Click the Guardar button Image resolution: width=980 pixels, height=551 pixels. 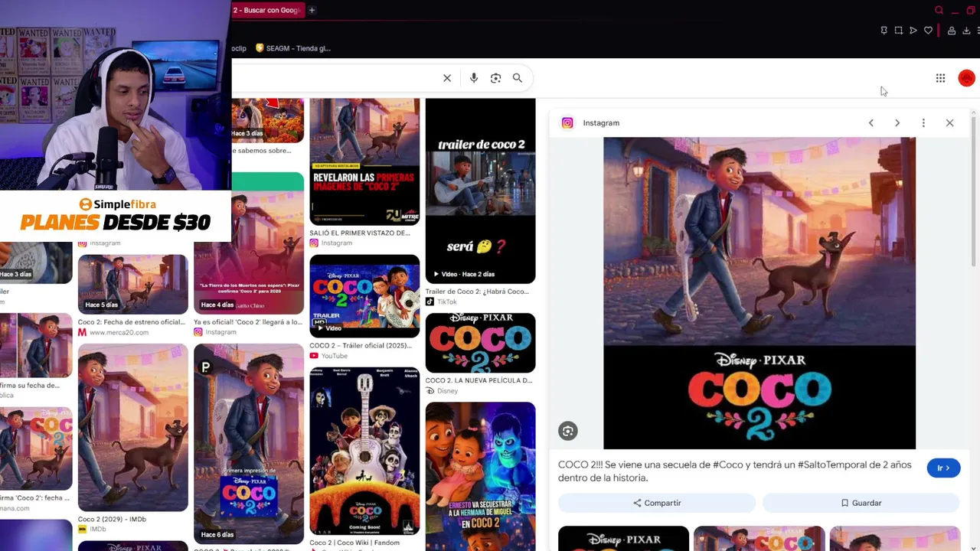[861, 503]
